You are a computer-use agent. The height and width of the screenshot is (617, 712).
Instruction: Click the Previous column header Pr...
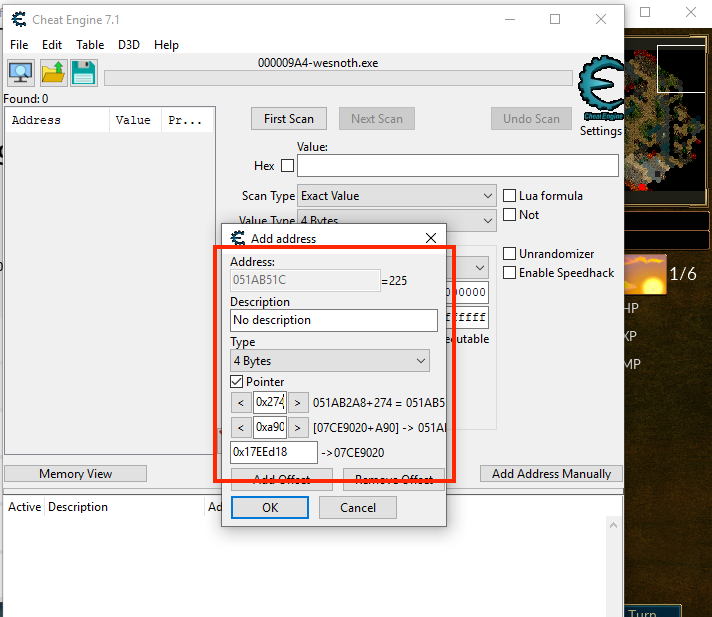pyautogui.click(x=187, y=120)
